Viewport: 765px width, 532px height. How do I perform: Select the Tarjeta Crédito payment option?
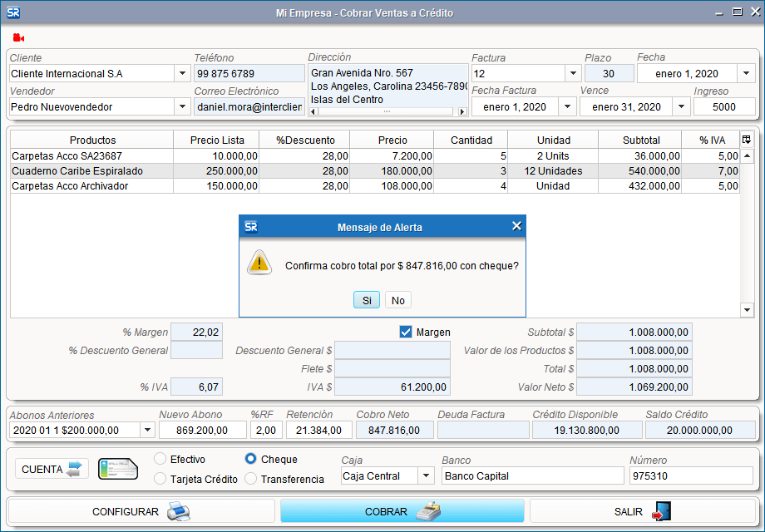click(x=160, y=479)
